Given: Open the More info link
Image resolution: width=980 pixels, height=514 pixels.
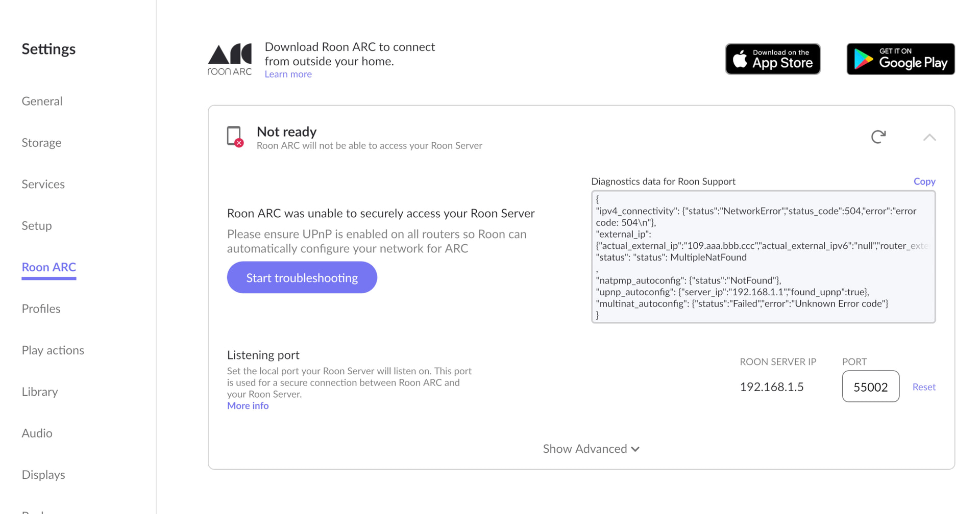Looking at the screenshot, I should (x=248, y=406).
